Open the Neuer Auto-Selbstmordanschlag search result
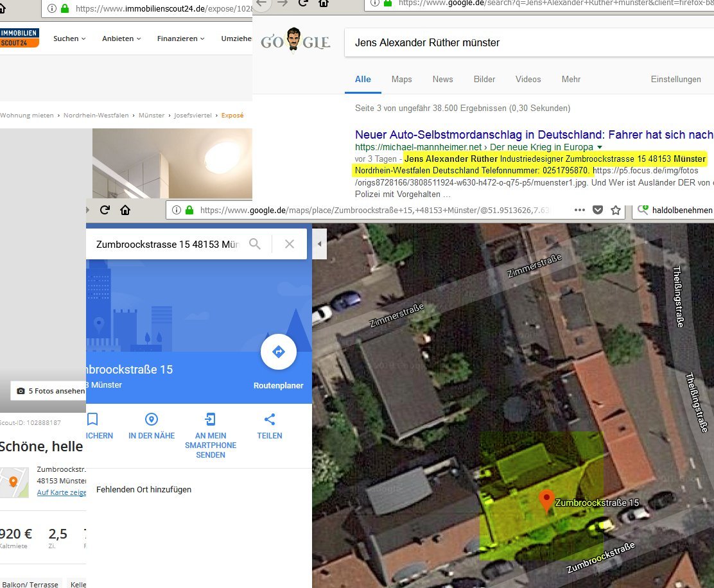Screen dimensions: 714x588 (x=534, y=135)
